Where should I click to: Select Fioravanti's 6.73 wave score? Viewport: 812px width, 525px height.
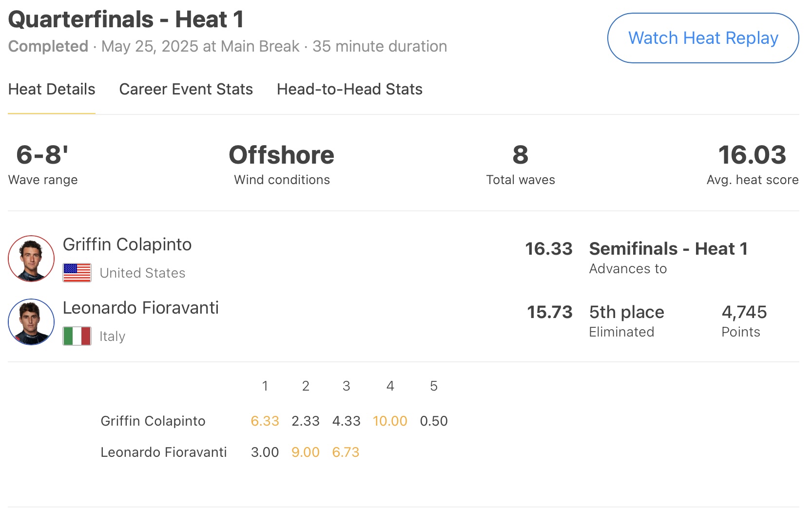coord(346,452)
